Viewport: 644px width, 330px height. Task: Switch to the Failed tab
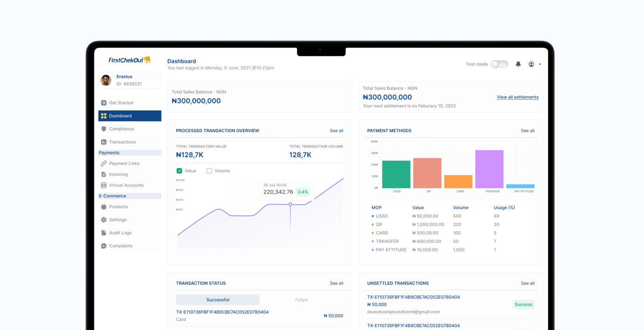[x=301, y=300]
